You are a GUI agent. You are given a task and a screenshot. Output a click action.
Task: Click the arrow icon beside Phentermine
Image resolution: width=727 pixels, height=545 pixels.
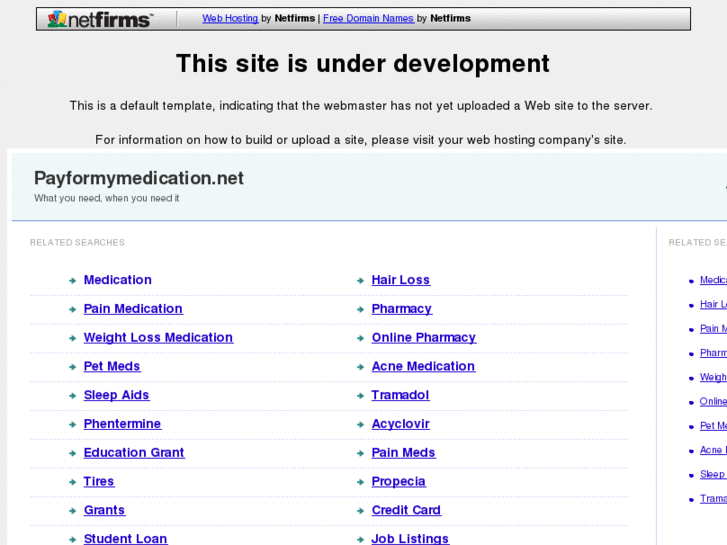pyautogui.click(x=72, y=424)
